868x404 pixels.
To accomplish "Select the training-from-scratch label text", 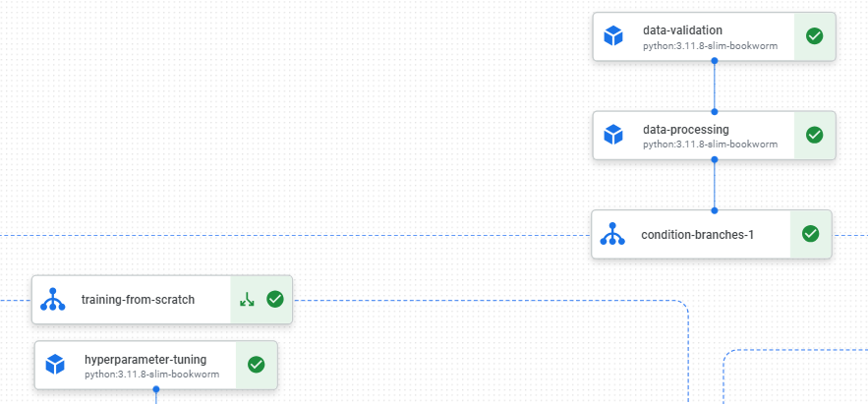I will (x=138, y=300).
